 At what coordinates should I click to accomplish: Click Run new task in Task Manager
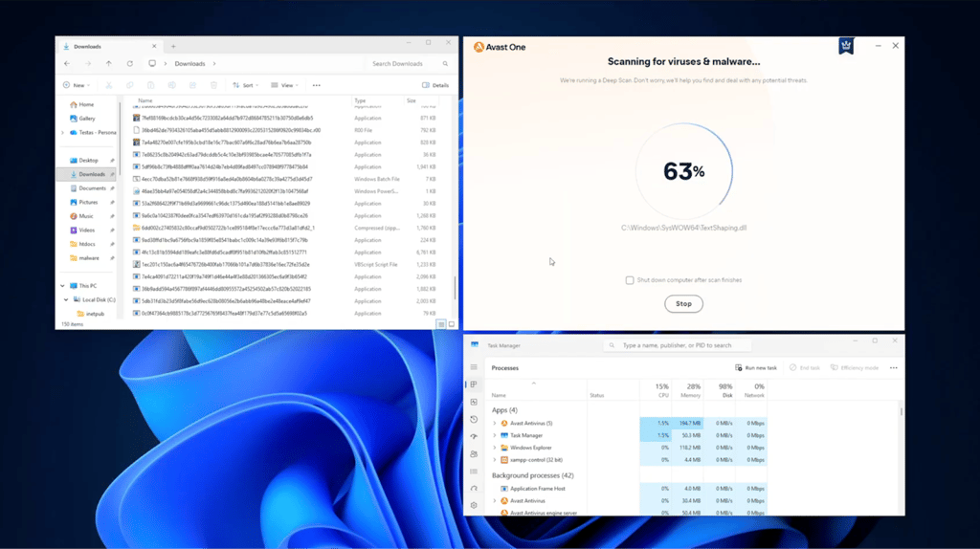(756, 368)
